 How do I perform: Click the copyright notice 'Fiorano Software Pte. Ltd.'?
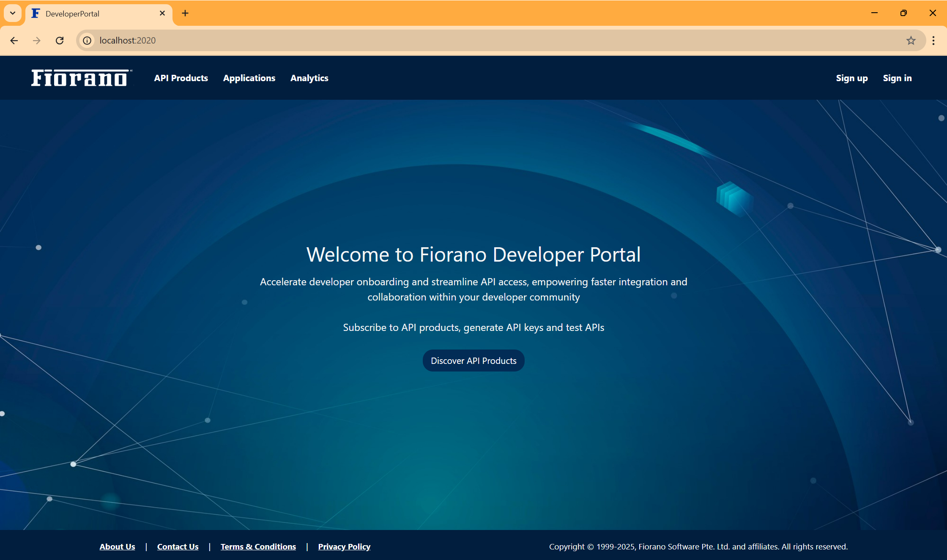pyautogui.click(x=684, y=546)
